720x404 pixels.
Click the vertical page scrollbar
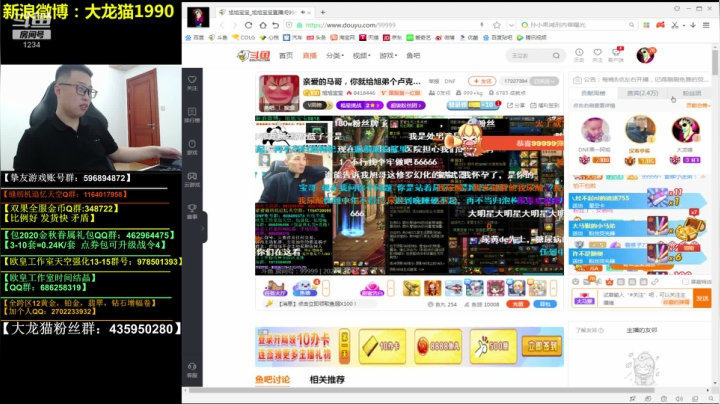(x=715, y=62)
